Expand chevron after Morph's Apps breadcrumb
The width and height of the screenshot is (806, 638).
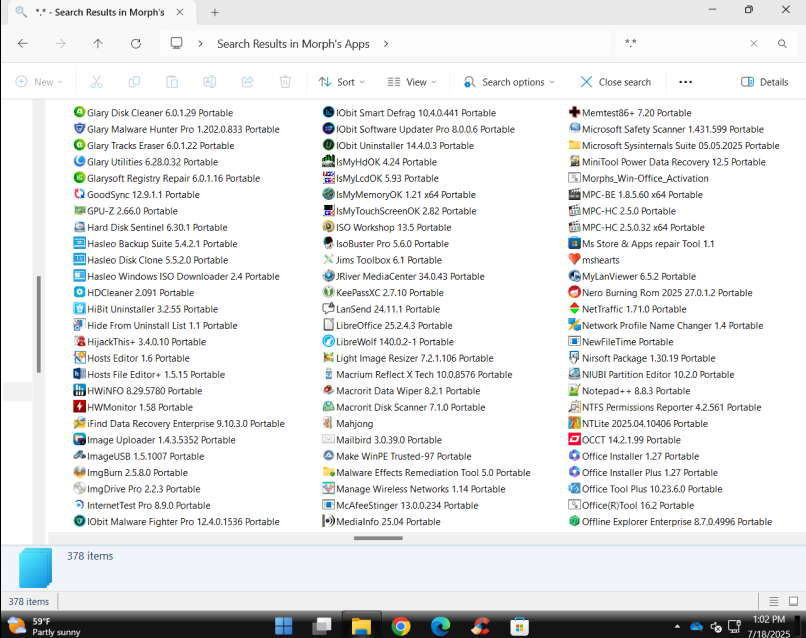pyautogui.click(x=386, y=44)
